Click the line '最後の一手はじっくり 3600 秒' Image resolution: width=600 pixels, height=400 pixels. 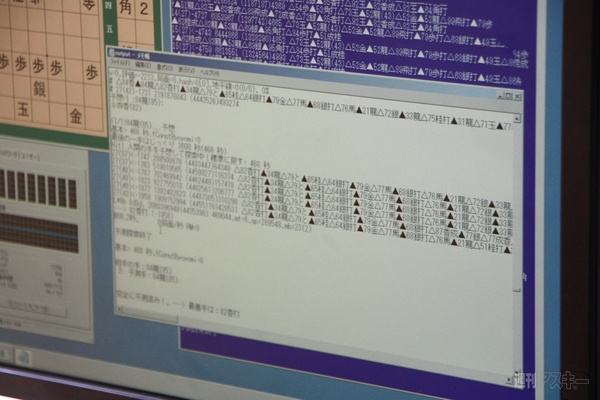tap(169, 144)
